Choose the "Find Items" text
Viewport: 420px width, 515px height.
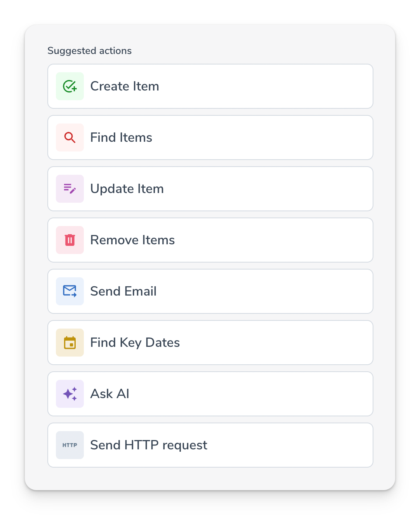click(x=121, y=137)
